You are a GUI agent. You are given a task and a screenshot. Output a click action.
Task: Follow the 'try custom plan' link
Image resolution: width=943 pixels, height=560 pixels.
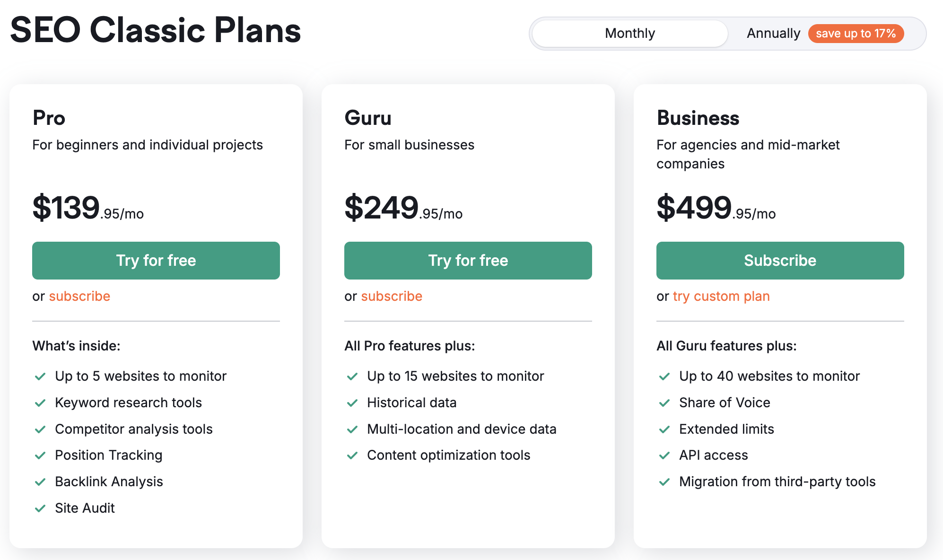(721, 297)
